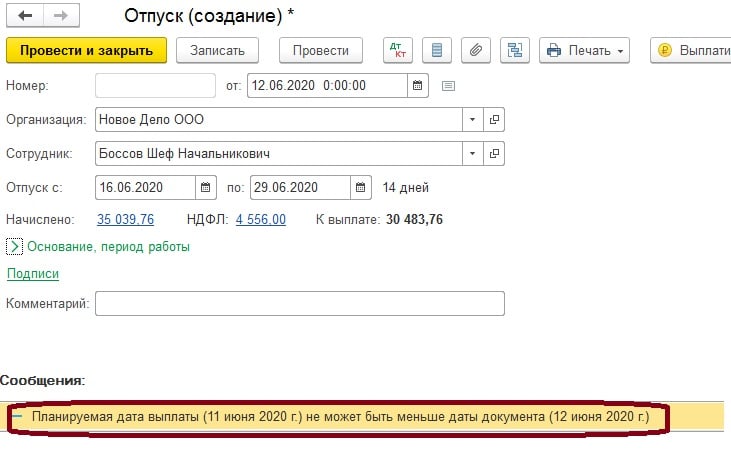Open the calendar for vacation start date
This screenshot has height=469, width=731.
pyautogui.click(x=205, y=187)
